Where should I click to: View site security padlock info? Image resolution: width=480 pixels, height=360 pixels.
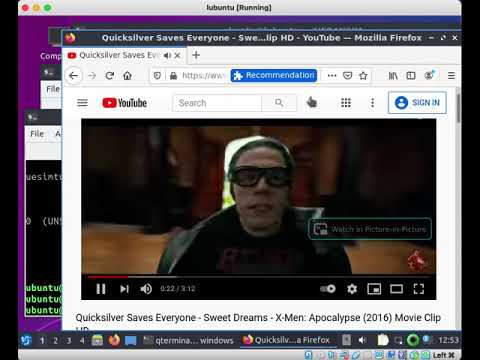(x=173, y=76)
